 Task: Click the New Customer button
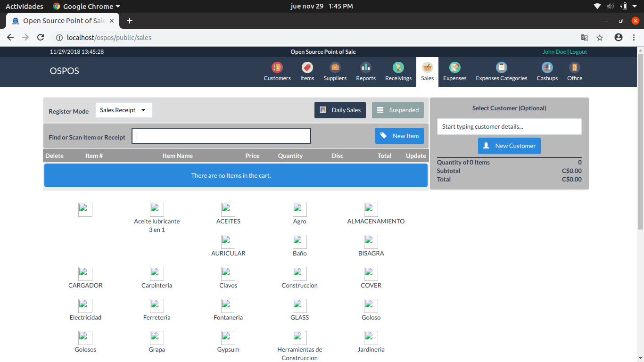pos(509,146)
